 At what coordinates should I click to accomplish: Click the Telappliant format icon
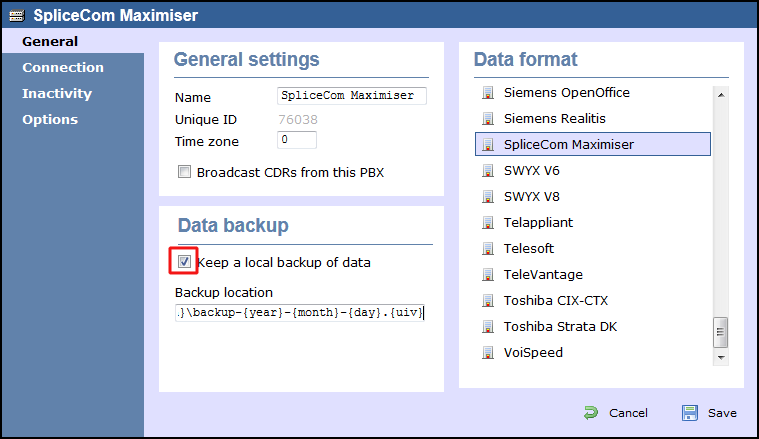(488, 223)
